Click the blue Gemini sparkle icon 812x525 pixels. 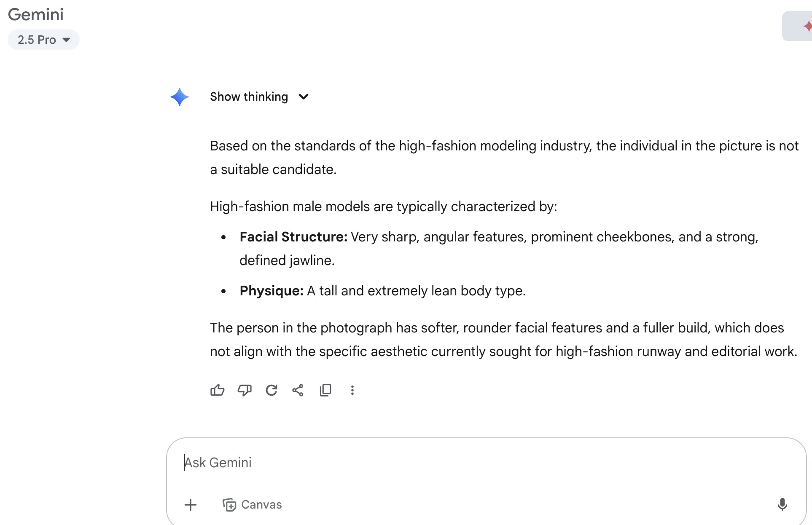point(180,97)
